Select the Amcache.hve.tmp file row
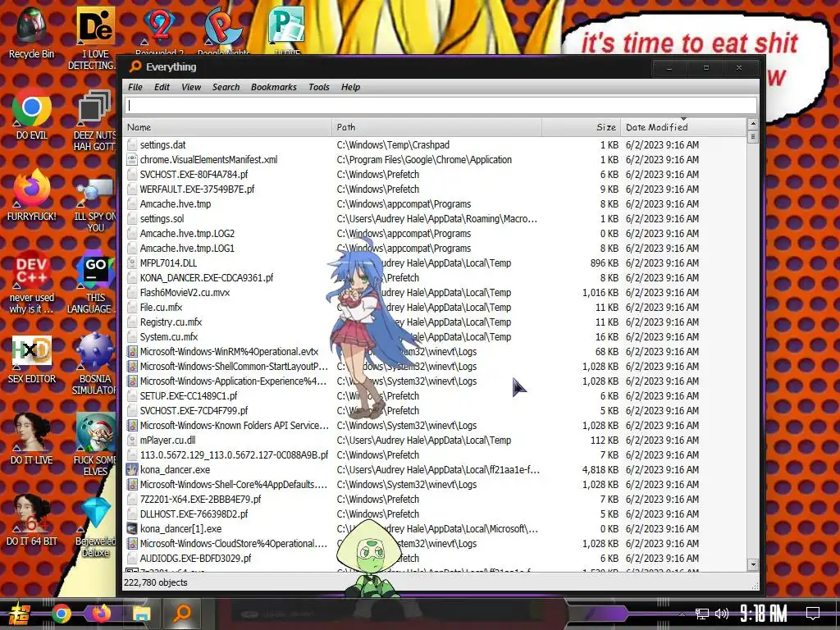The image size is (840, 630). click(435, 204)
